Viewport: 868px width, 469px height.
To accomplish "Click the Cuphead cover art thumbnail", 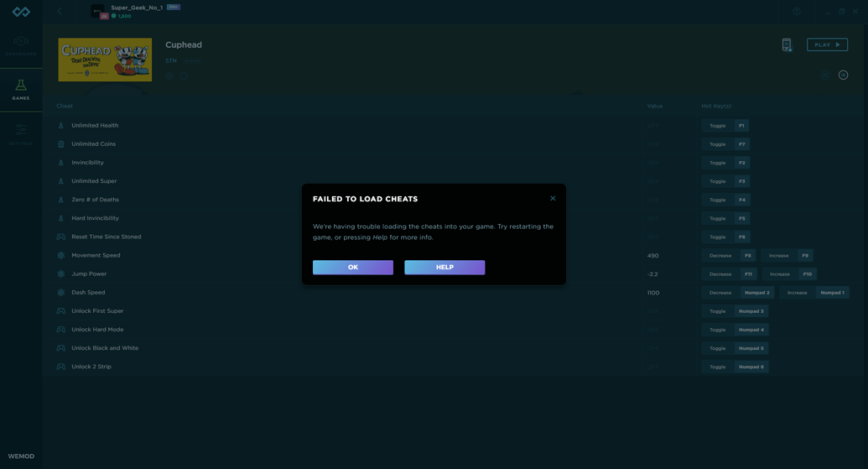I will [x=105, y=60].
